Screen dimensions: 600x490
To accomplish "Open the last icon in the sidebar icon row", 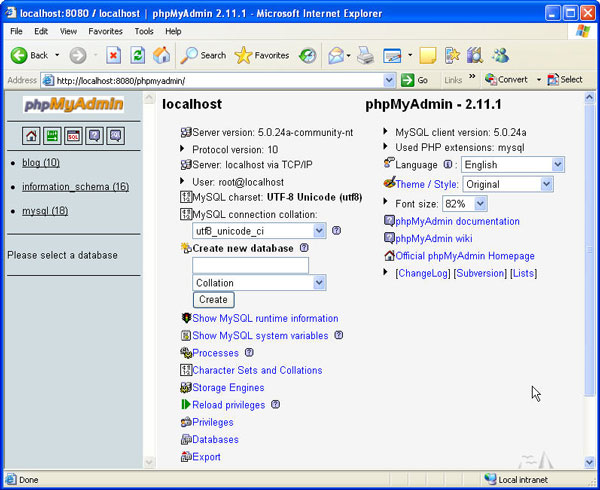I will tap(116, 136).
